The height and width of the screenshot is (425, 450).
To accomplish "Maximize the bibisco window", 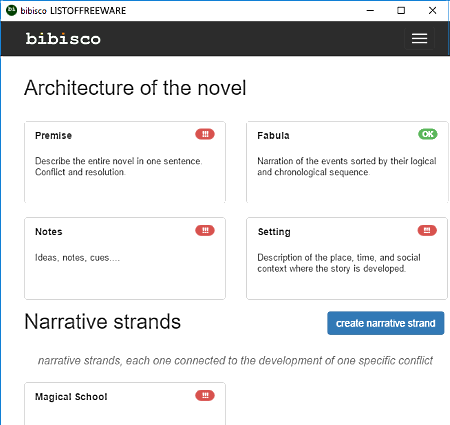I will 401,10.
